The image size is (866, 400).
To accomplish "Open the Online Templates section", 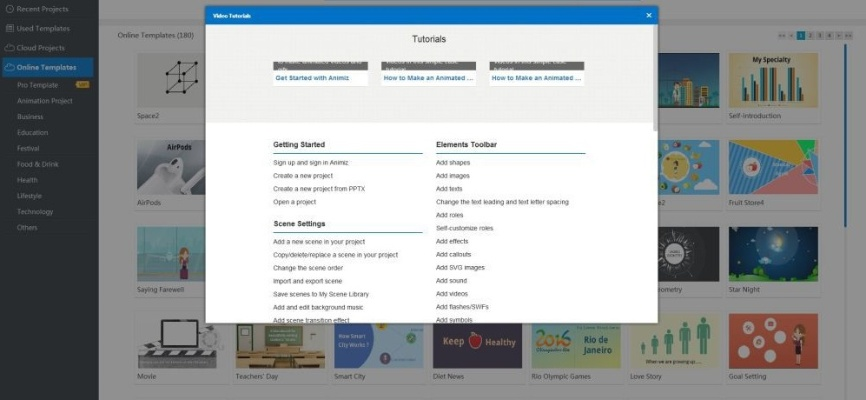I will click(47, 67).
